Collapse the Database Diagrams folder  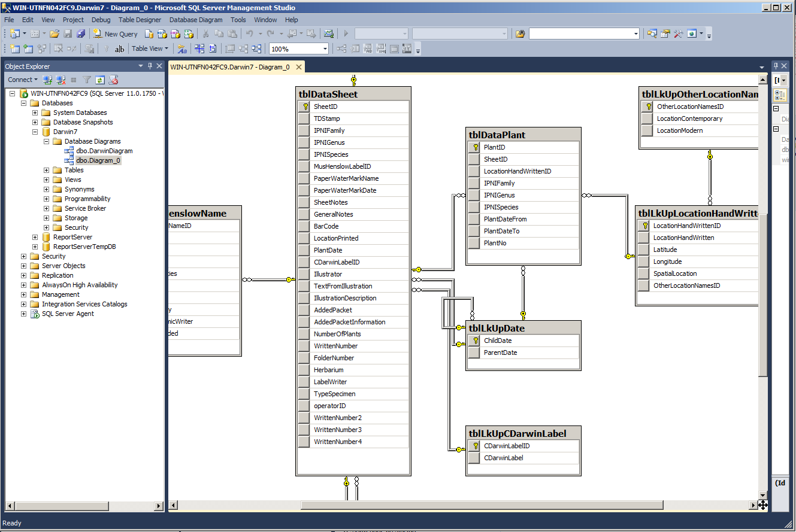[47, 141]
